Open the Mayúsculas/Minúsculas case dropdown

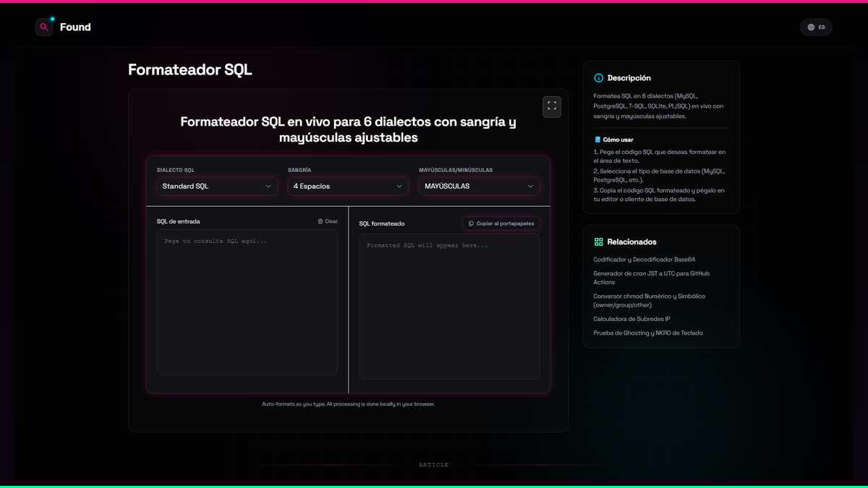click(x=479, y=187)
